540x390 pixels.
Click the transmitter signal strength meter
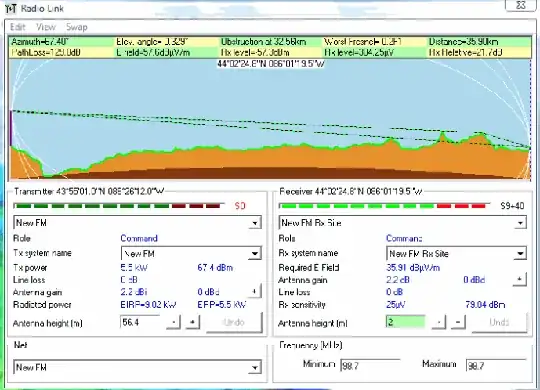coord(119,206)
